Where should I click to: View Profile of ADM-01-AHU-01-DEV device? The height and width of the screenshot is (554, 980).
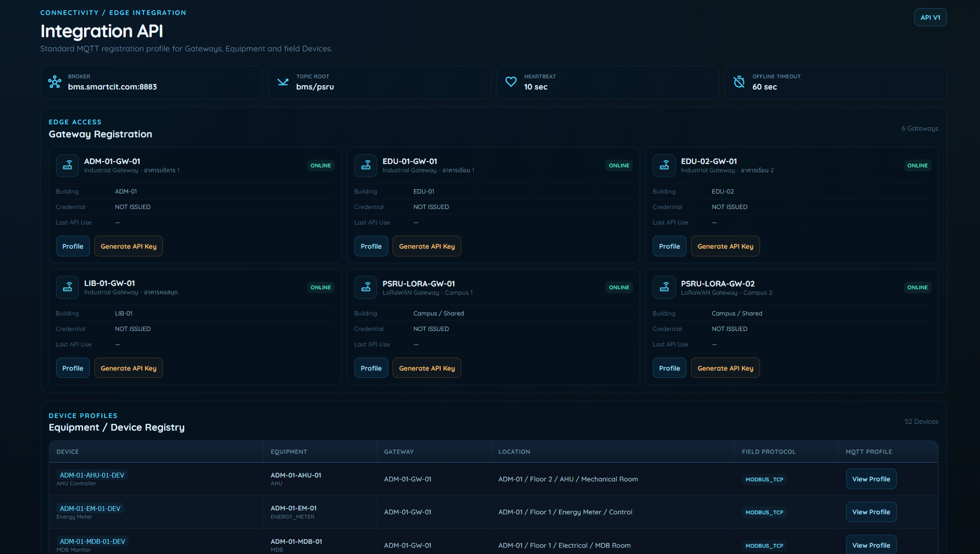click(x=871, y=479)
